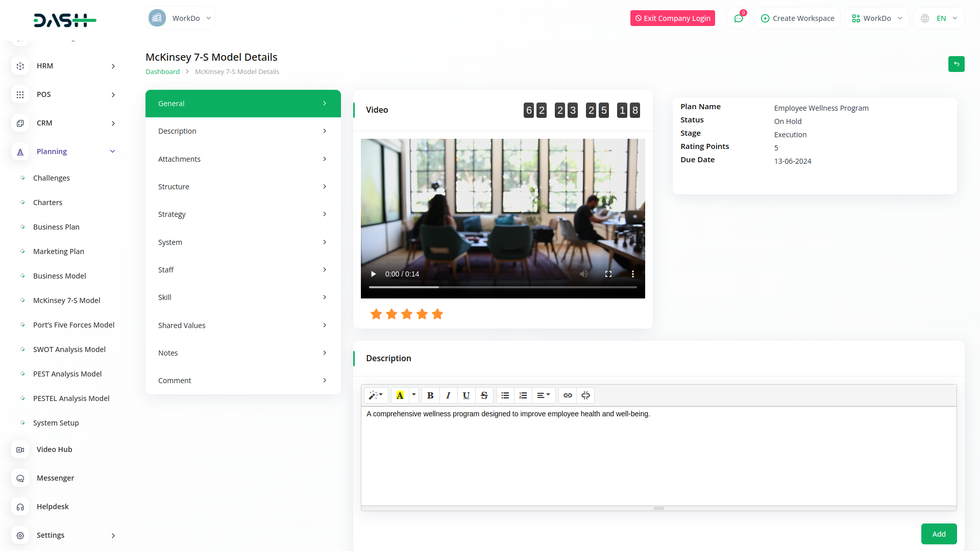Click Exit Company Login button
The height and width of the screenshot is (551, 980).
[x=672, y=18]
